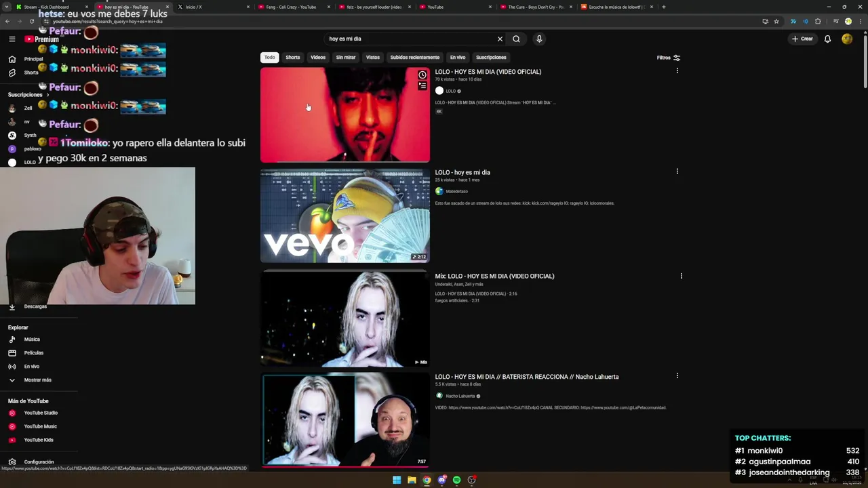Click Watch later clock icon on first thumbnail
868x488 pixels.
pos(422,75)
